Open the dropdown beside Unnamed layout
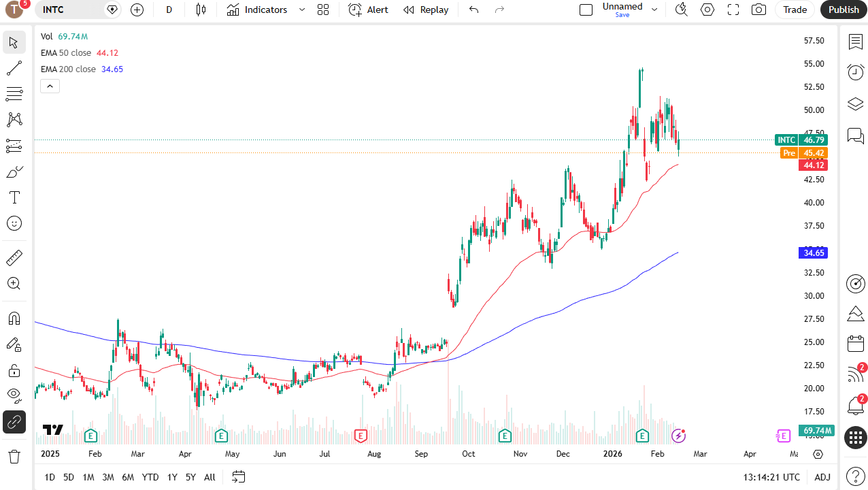Image resolution: width=868 pixels, height=490 pixels. 654,10
